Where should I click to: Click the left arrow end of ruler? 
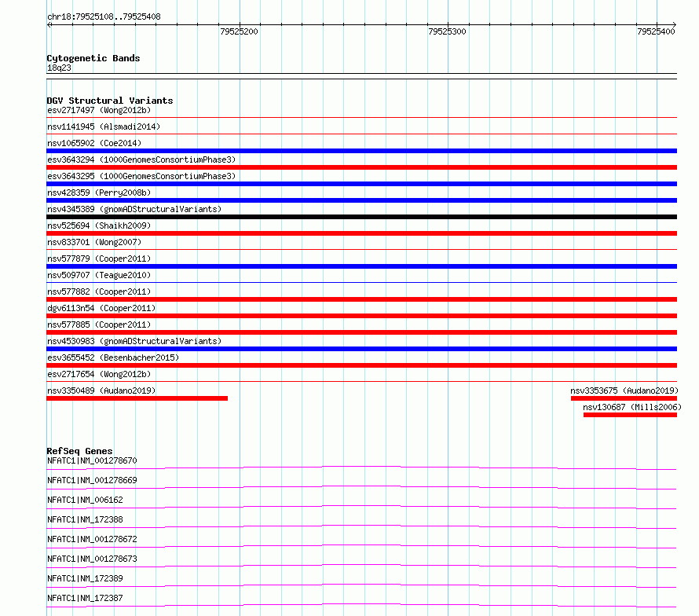tap(49, 25)
